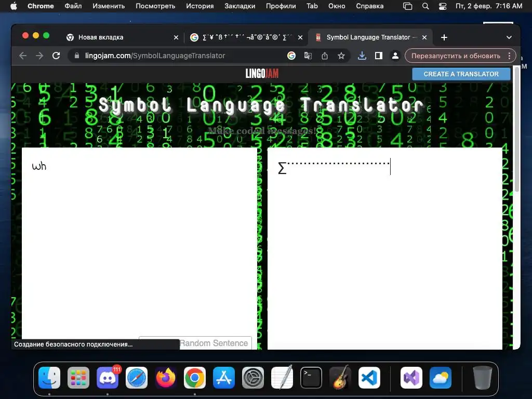
Task: Toggle the side panel icon
Action: [x=379, y=56]
